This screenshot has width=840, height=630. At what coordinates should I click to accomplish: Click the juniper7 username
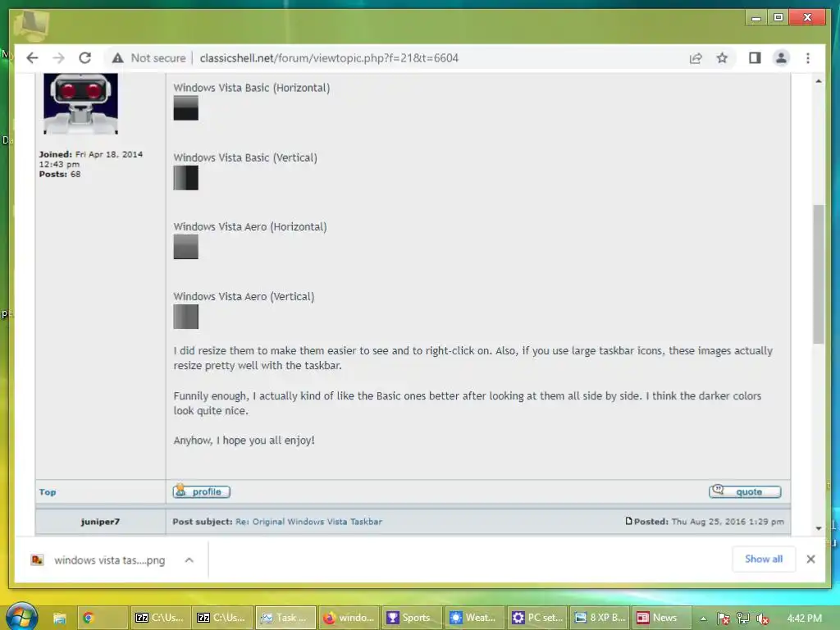tap(100, 521)
